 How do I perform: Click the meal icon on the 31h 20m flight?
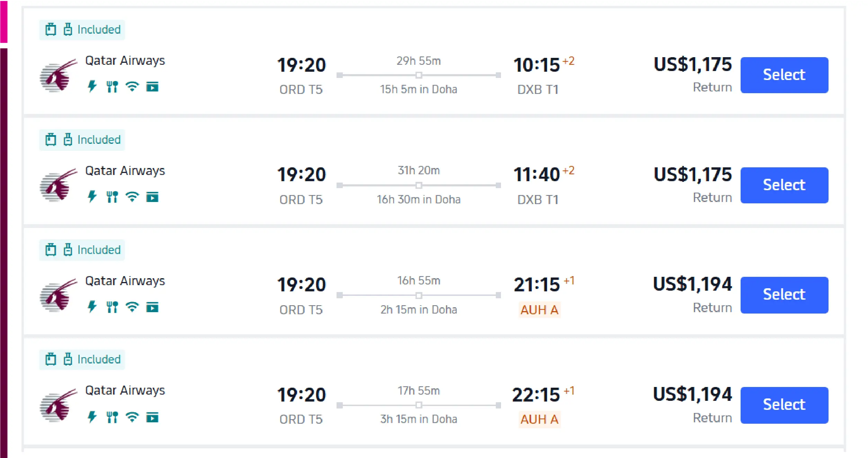[112, 197]
